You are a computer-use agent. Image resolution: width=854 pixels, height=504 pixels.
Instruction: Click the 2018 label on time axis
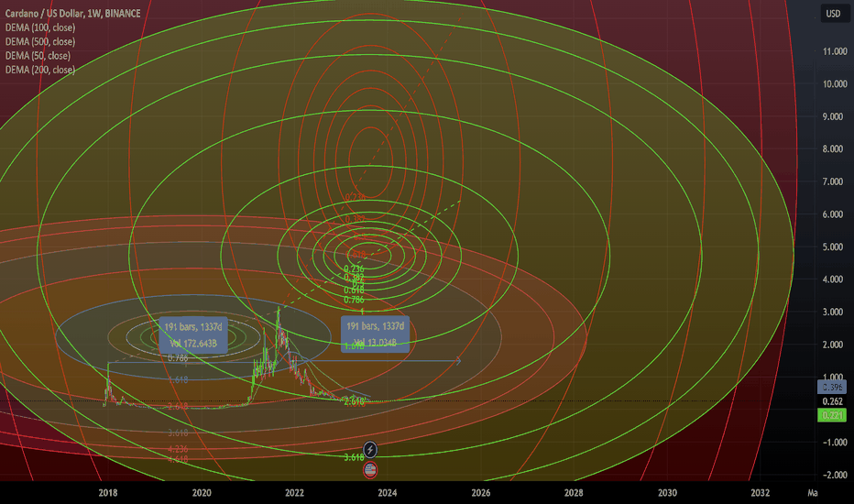(x=108, y=493)
